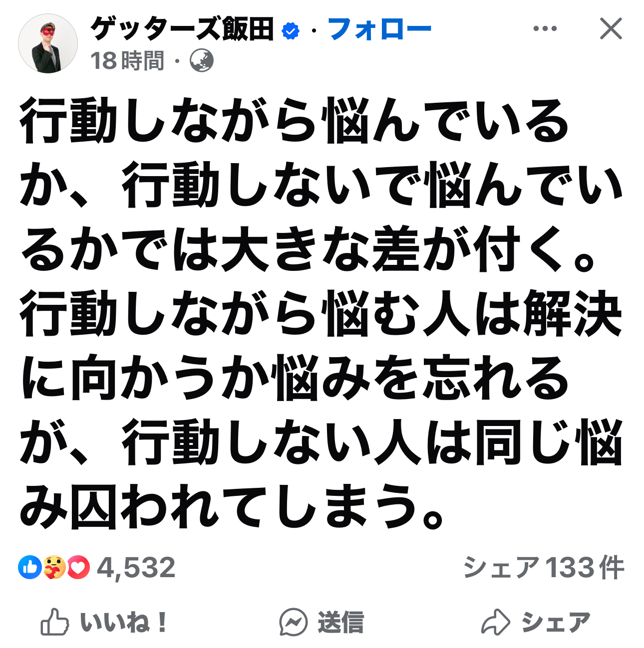Click the globe public audience icon

202,61
